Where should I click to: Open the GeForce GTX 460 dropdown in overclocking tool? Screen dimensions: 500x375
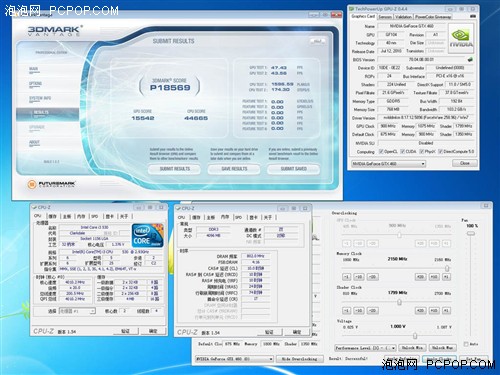tap(234, 359)
